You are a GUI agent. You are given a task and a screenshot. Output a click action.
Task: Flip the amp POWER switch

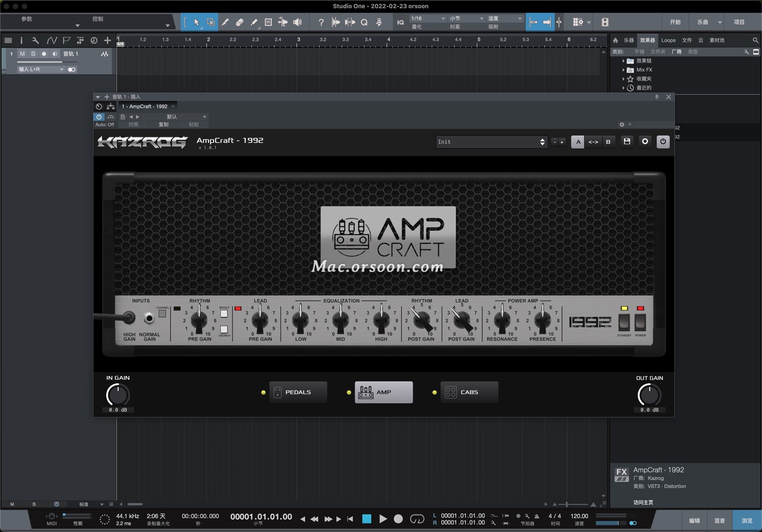tap(640, 322)
